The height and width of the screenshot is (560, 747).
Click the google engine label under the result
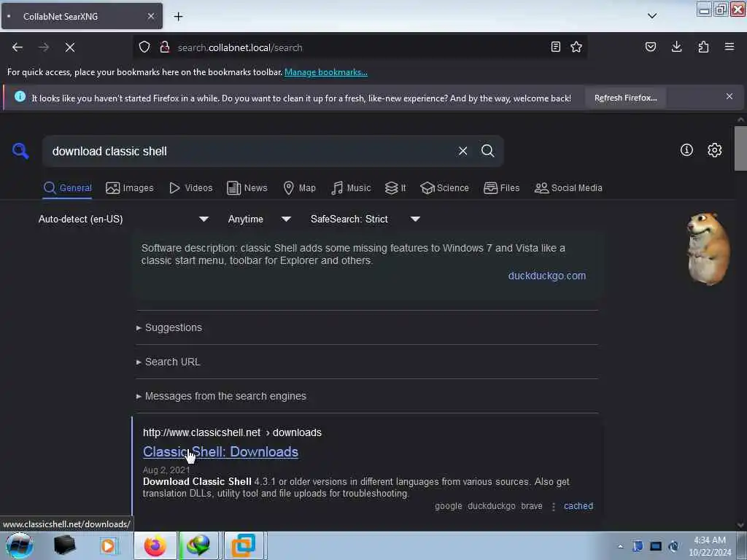click(449, 506)
